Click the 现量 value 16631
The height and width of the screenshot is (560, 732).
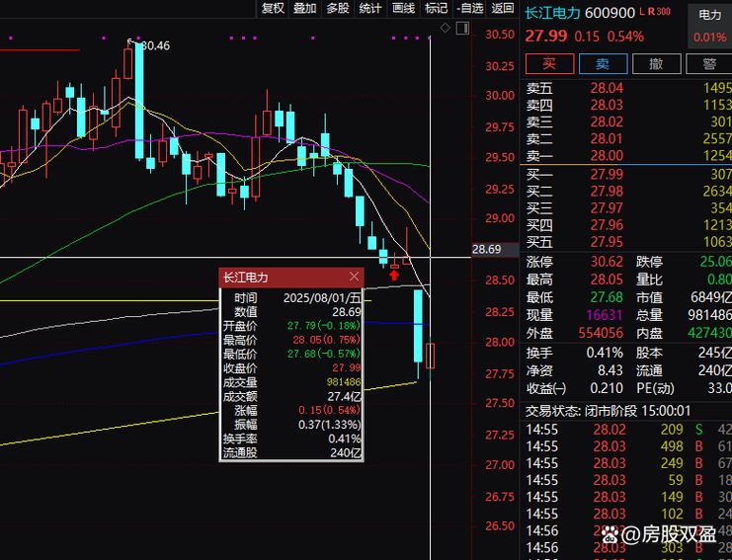(x=605, y=315)
